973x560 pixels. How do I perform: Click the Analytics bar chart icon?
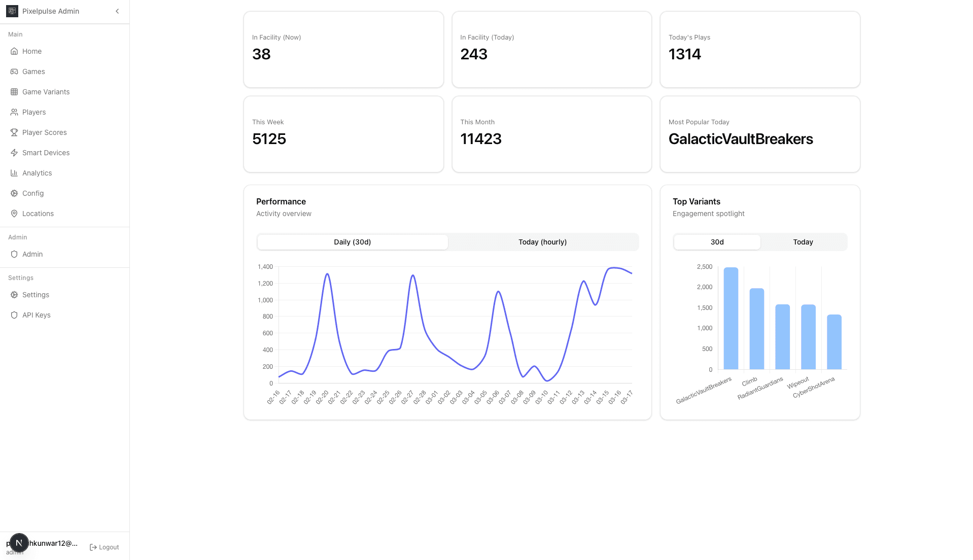coord(14,173)
